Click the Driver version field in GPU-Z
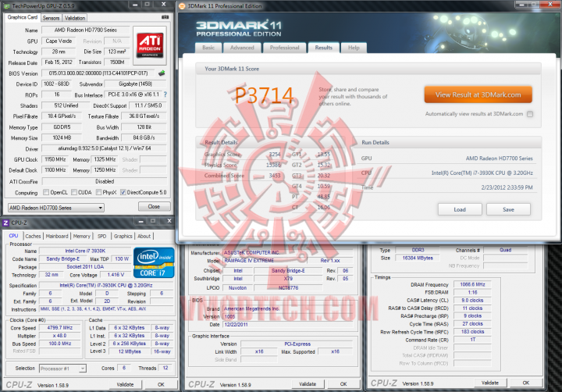This screenshot has width=562, height=392. pos(105,148)
